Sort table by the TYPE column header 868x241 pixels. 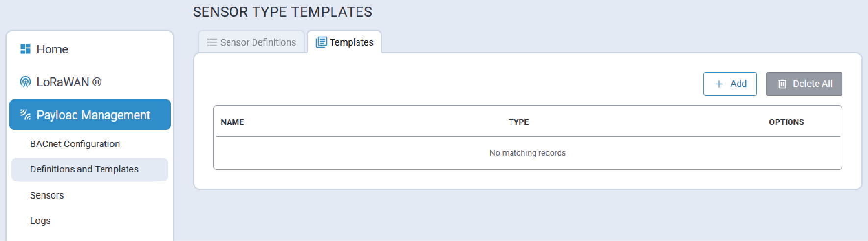pyautogui.click(x=518, y=122)
